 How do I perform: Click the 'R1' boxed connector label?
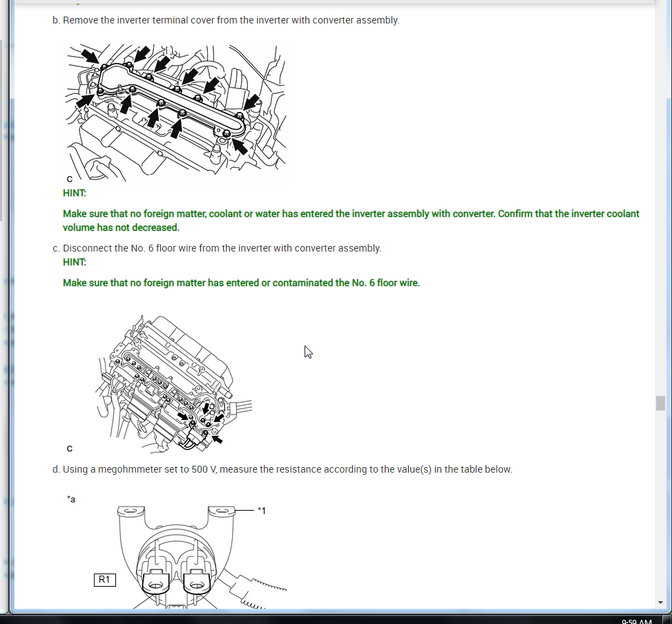[104, 580]
